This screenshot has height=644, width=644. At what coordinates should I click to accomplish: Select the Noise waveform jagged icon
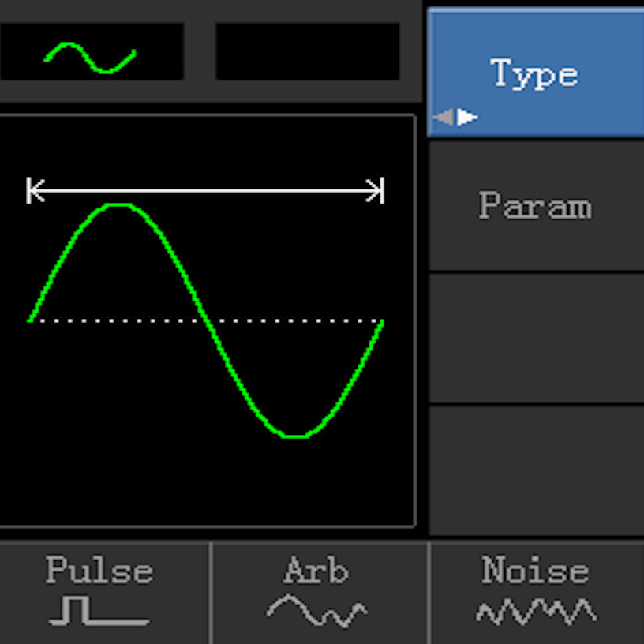536,611
